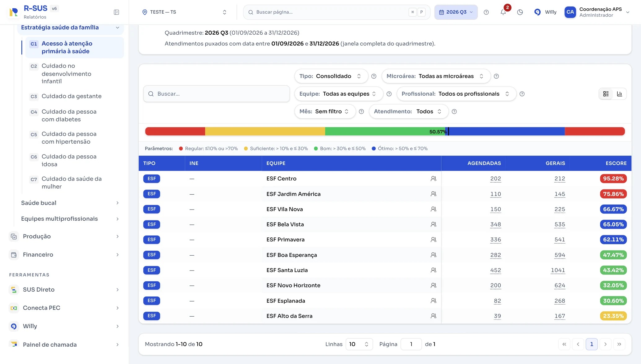Click help icon next to Atendimento filter
This screenshot has width=641, height=364.
point(454,111)
